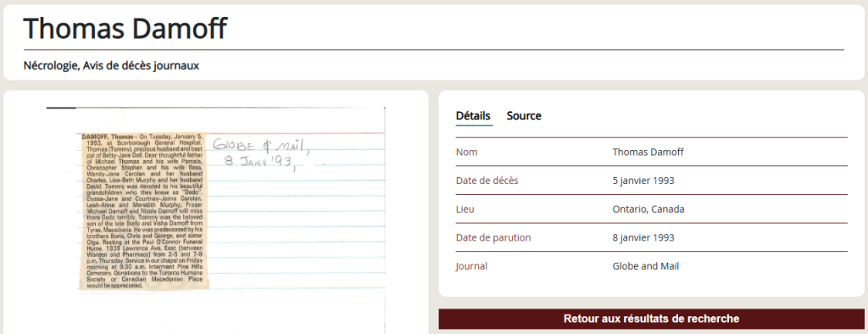Click Retour aux résultats de recherche button
The image size is (868, 334).
click(651, 319)
